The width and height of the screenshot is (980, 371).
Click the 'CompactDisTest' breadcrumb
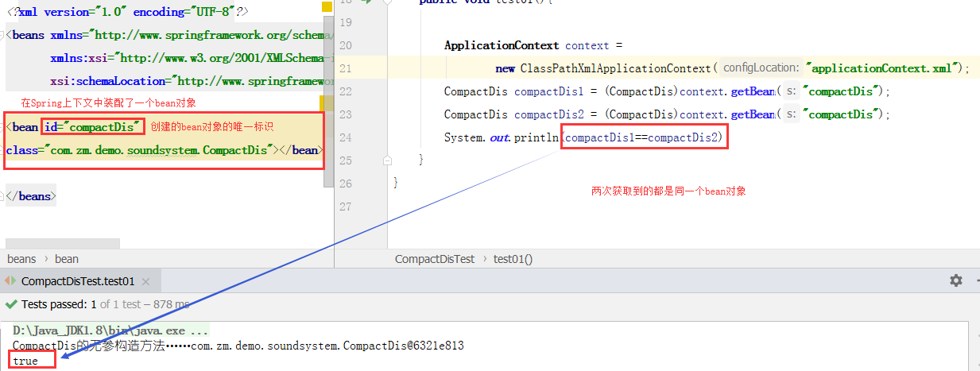435,259
